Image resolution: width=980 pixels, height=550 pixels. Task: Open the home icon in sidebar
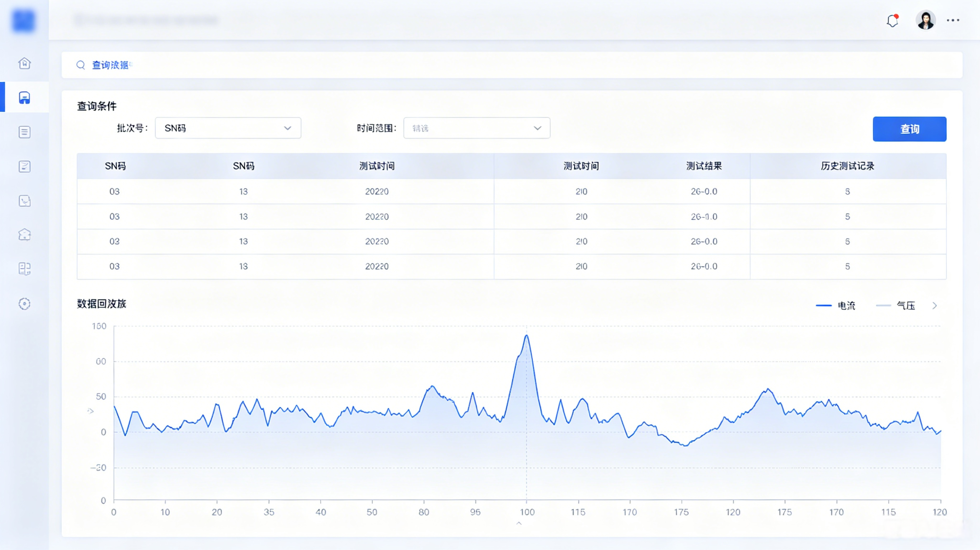[24, 63]
